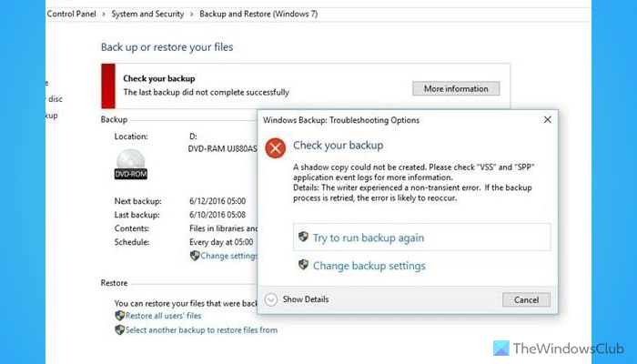Expand Show Details with the chevron
The image size is (637, 364).
tap(271, 299)
